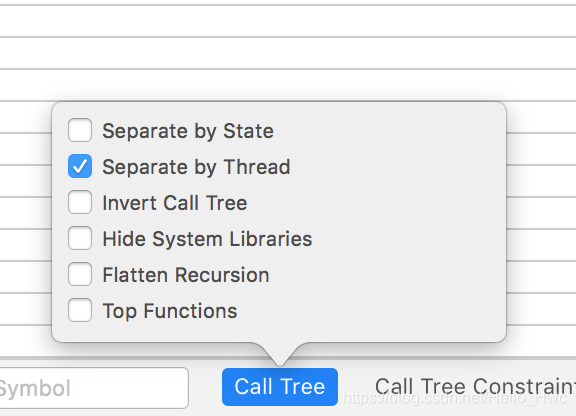Check the Hide System Libraries box
The image size is (576, 416).
coord(80,238)
